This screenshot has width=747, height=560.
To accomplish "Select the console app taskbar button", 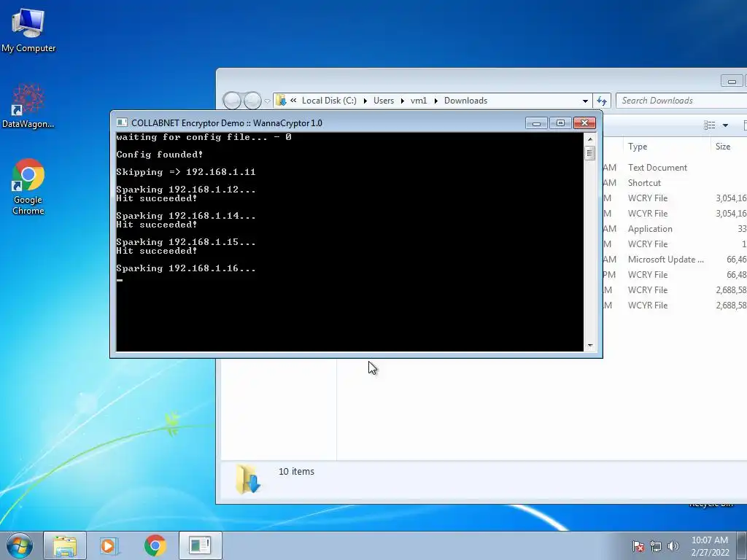I will click(200, 545).
